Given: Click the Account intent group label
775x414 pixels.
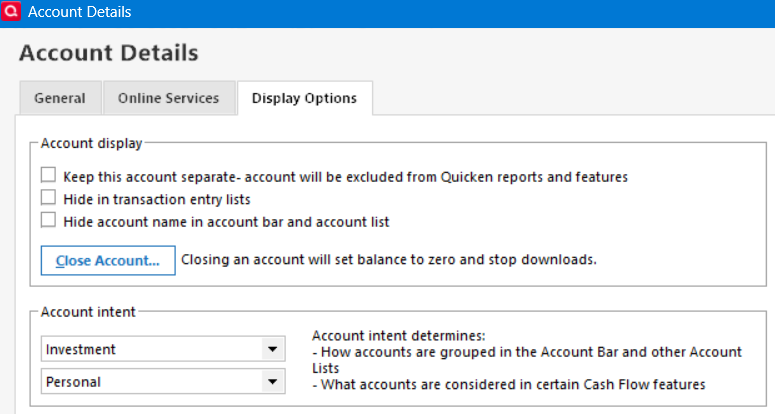Looking at the screenshot, I should [88, 312].
